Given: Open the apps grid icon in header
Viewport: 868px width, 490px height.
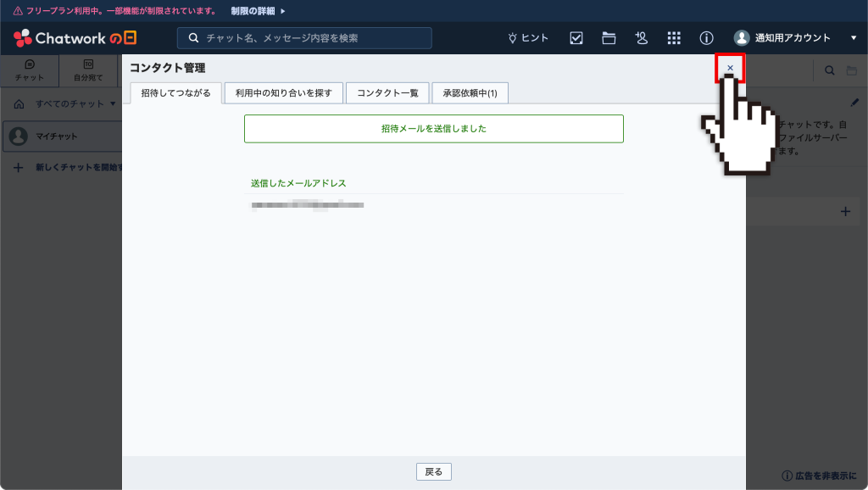Looking at the screenshot, I should click(x=674, y=37).
